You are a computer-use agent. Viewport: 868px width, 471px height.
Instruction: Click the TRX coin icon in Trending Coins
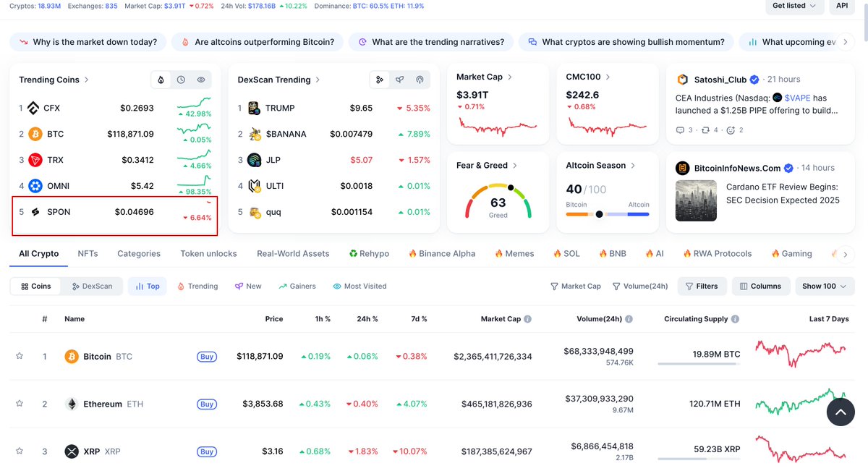pyautogui.click(x=35, y=160)
